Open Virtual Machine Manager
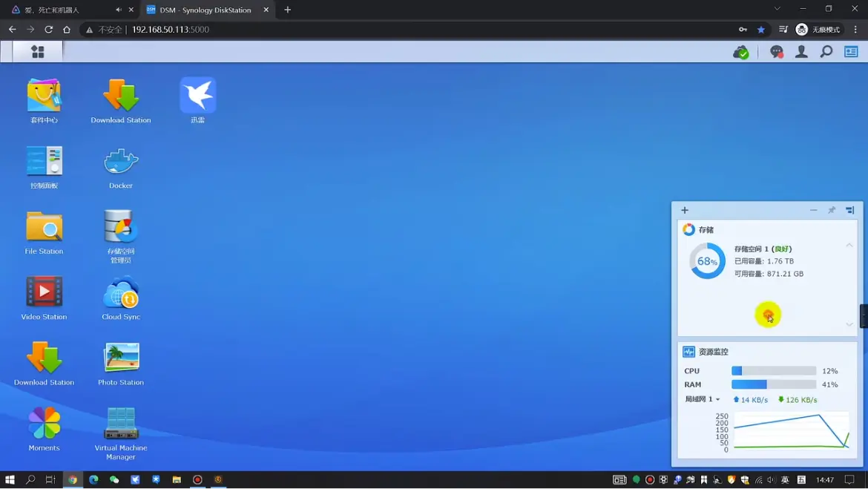The width and height of the screenshot is (868, 489). 121,424
